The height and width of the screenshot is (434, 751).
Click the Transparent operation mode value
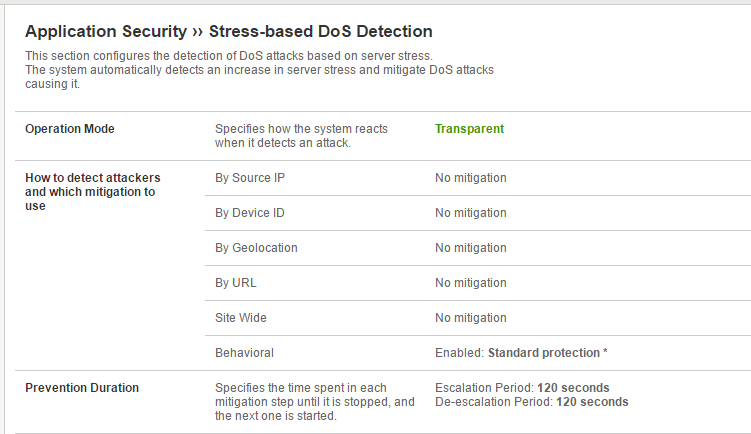click(x=469, y=129)
